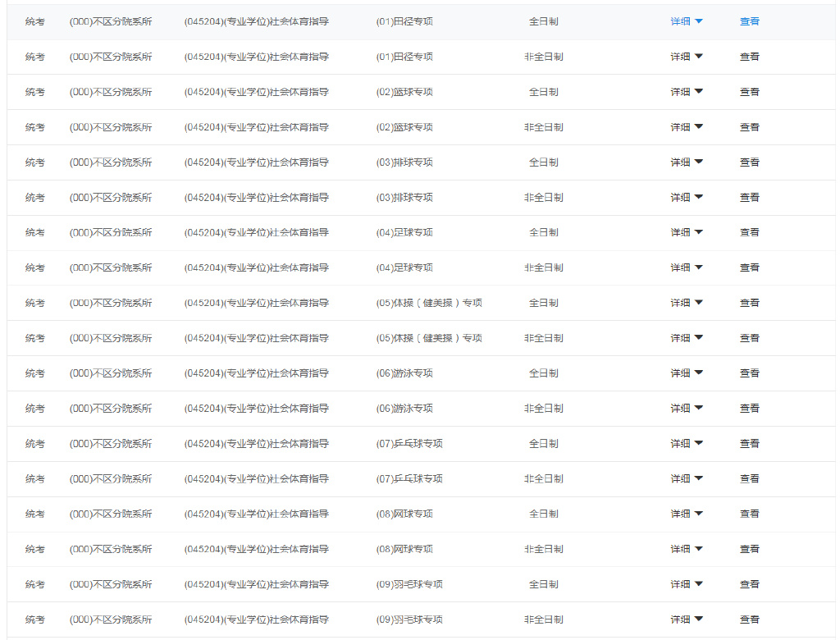Expand 详细 for 全日制 (07)乒乓球专项 row

pos(687,444)
